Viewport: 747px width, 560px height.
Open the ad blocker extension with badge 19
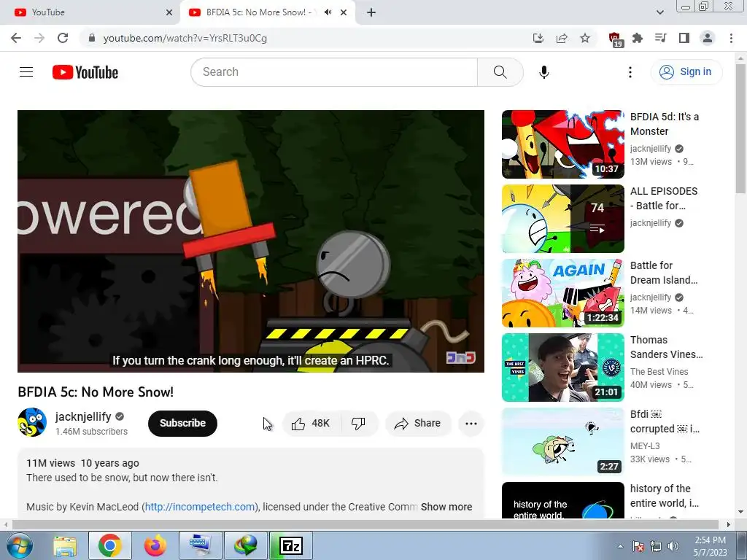click(x=615, y=39)
